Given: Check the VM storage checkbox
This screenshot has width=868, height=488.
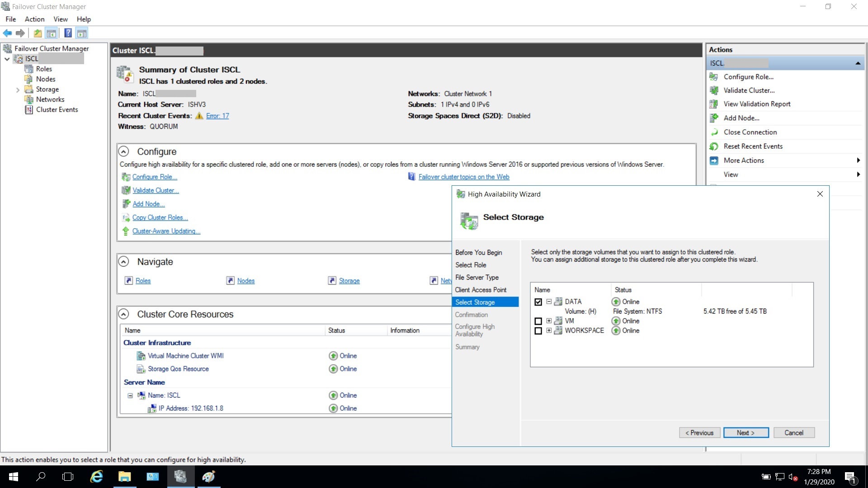Looking at the screenshot, I should pyautogui.click(x=538, y=321).
